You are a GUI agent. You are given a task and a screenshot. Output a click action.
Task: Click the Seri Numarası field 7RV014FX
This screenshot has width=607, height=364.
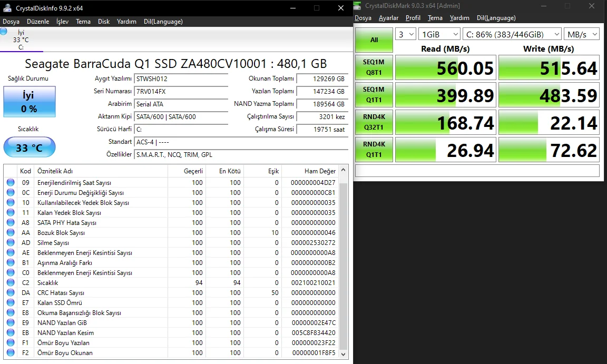point(181,92)
